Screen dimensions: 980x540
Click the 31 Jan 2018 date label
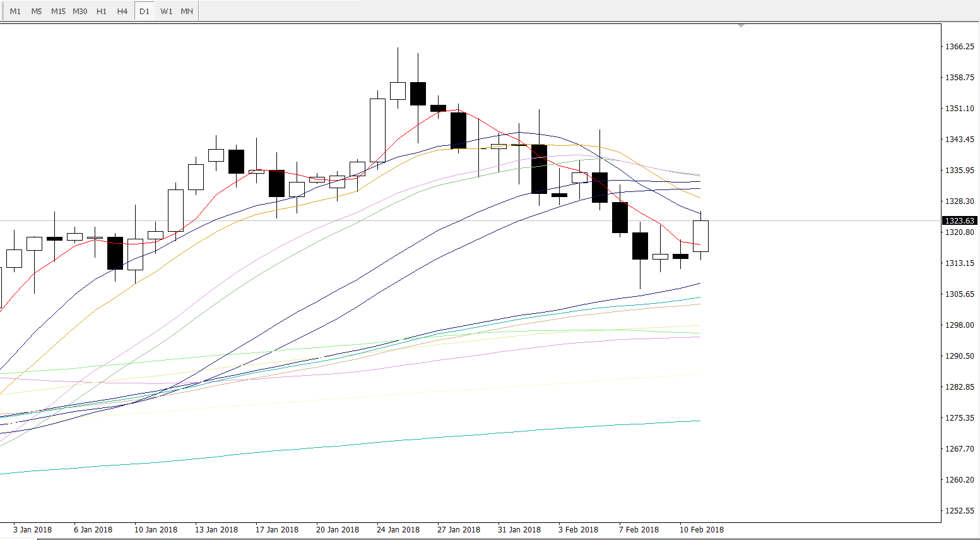(519, 530)
